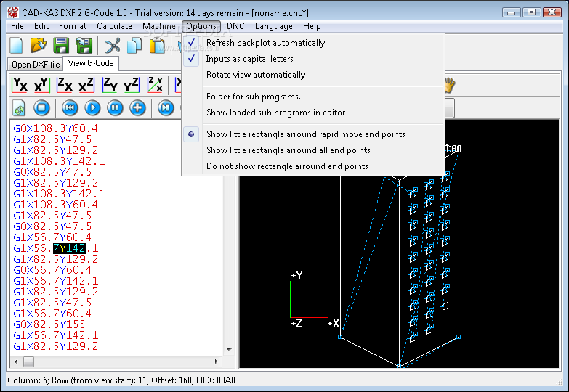Viewport: 569px width, 392px height.
Task: Click the highlighted 7Y142 text
Action: pyautogui.click(x=69, y=248)
